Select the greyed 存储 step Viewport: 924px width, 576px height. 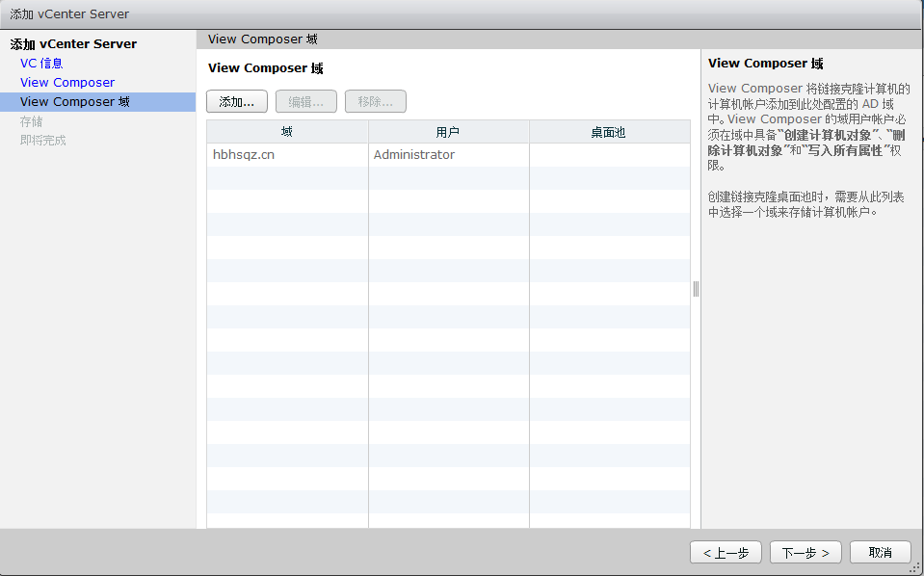31,121
